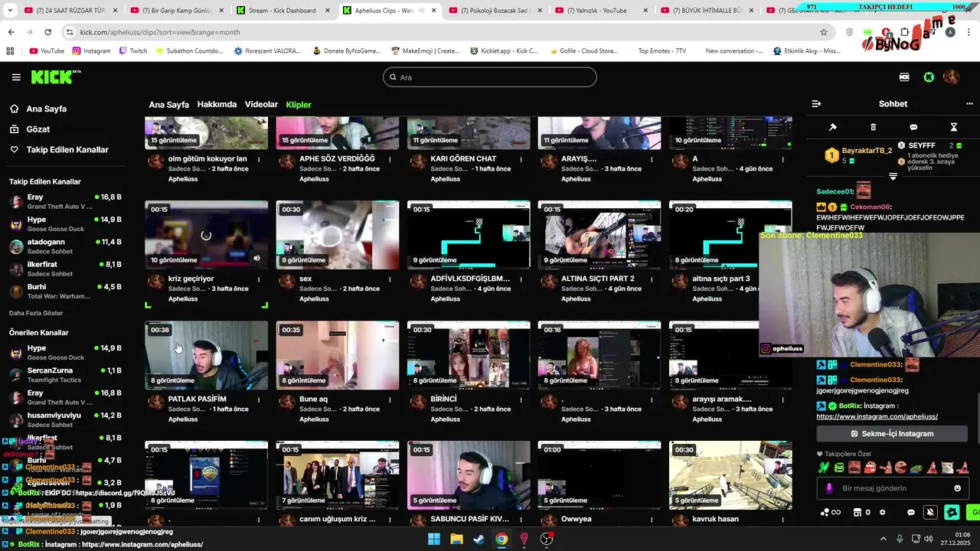Switch to Ana Sayfa channel tab
980x551 pixels.
click(168, 104)
